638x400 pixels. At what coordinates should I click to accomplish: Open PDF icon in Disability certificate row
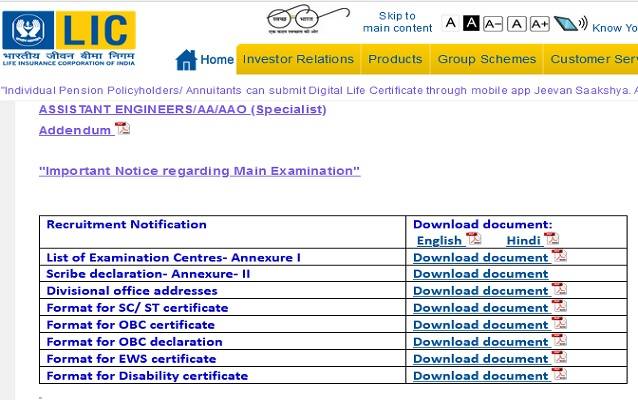click(x=559, y=374)
